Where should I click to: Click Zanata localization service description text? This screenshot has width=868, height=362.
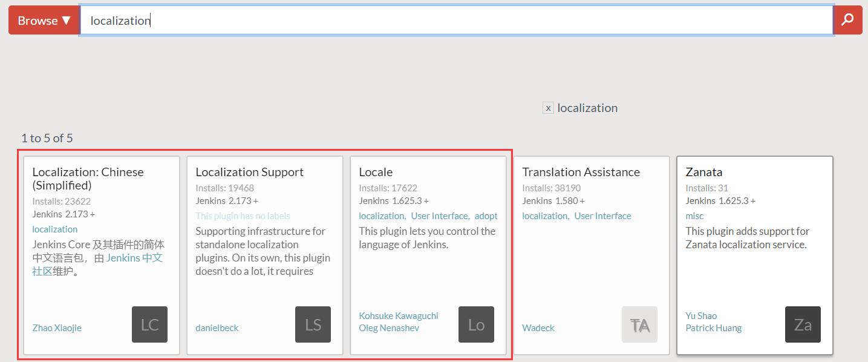click(748, 238)
